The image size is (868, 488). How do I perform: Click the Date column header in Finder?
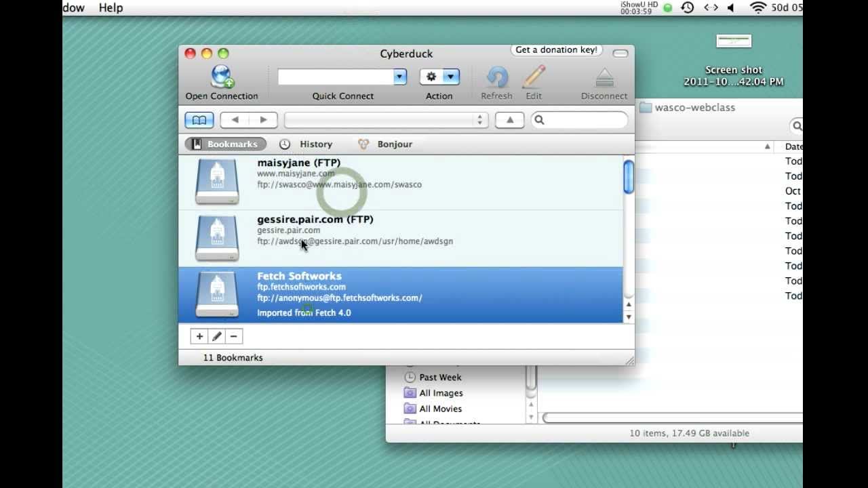click(793, 146)
